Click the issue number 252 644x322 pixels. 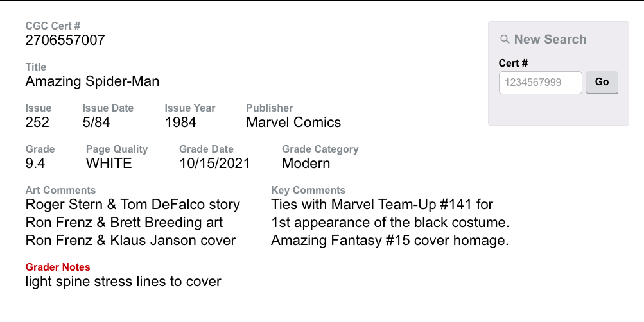(x=37, y=123)
